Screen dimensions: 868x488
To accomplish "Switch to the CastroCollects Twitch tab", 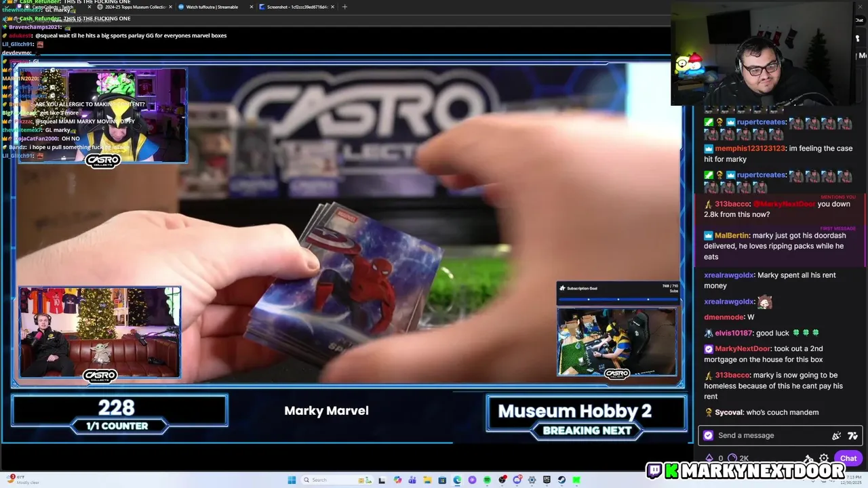I will [53, 7].
